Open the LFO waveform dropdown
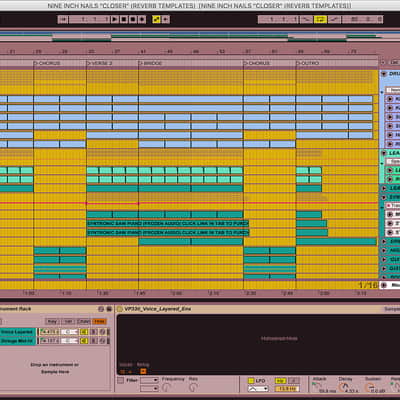 click(258, 389)
